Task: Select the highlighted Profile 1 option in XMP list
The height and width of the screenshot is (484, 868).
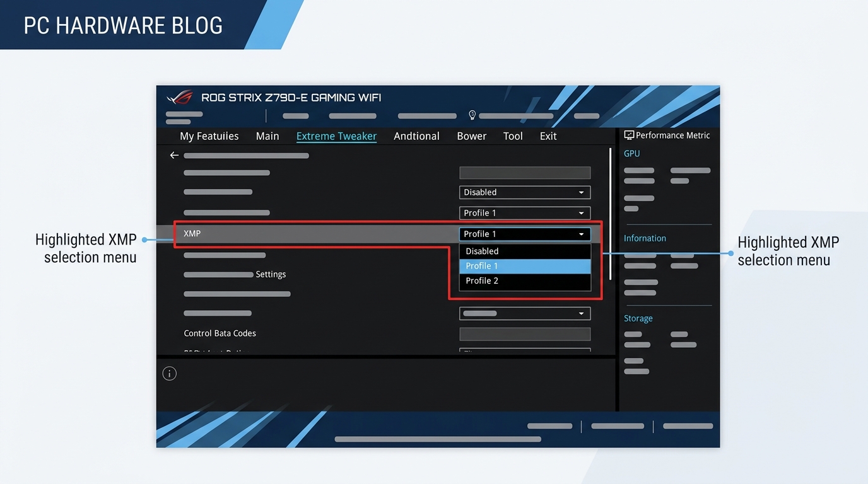Action: [525, 266]
